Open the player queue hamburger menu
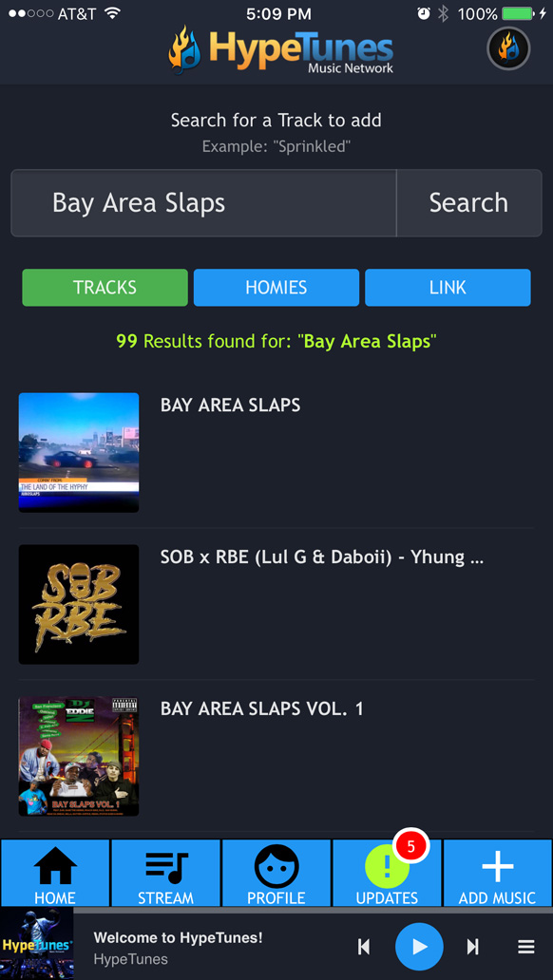 [526, 947]
